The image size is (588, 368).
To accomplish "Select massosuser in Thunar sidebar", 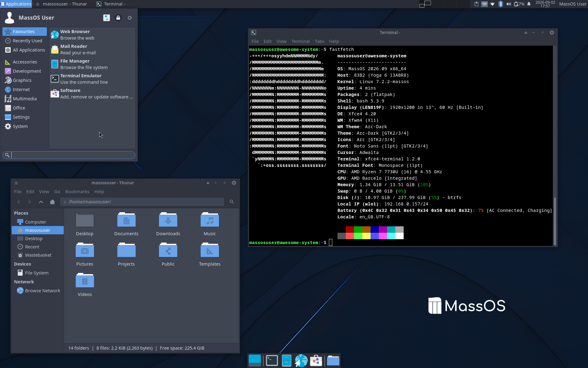I will pyautogui.click(x=38, y=230).
